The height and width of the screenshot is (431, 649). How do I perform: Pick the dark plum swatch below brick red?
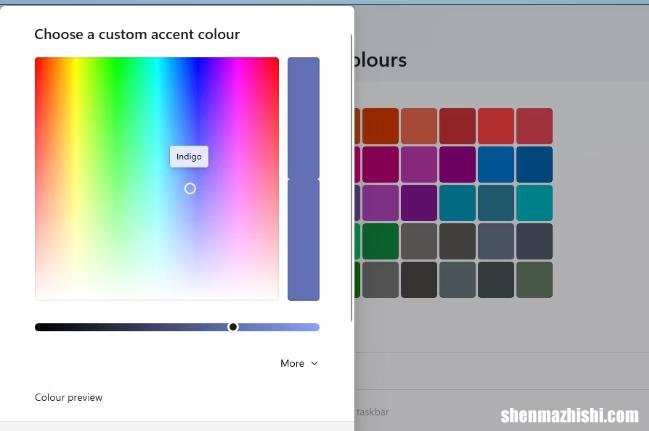coord(457,164)
